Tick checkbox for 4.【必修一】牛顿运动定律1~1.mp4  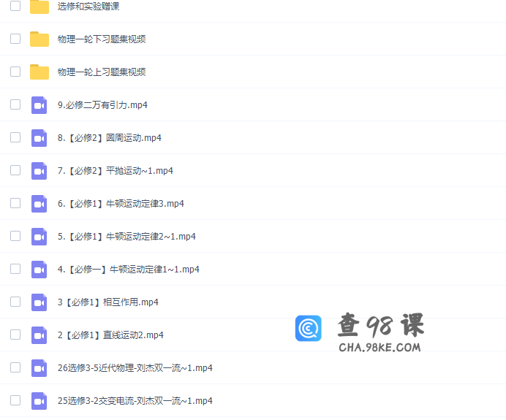(x=15, y=269)
